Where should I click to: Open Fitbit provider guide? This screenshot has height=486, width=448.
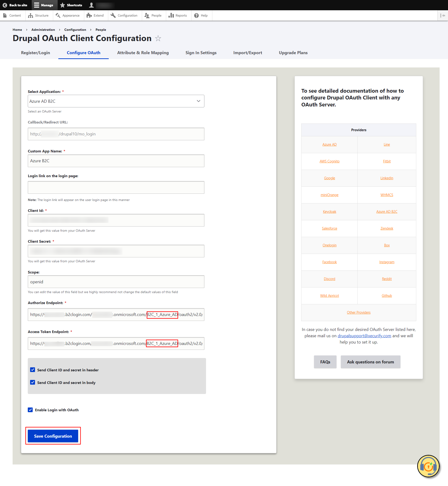click(387, 161)
